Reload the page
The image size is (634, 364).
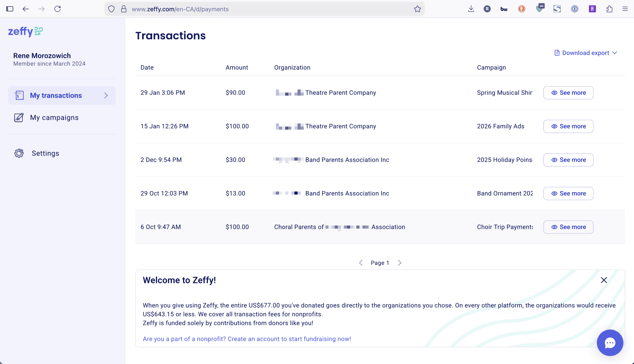tap(57, 9)
